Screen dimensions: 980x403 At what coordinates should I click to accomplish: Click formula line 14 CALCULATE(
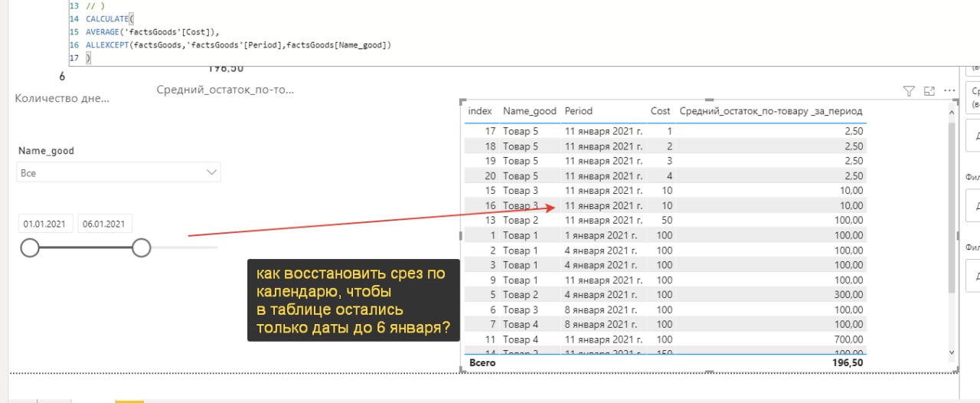point(111,19)
